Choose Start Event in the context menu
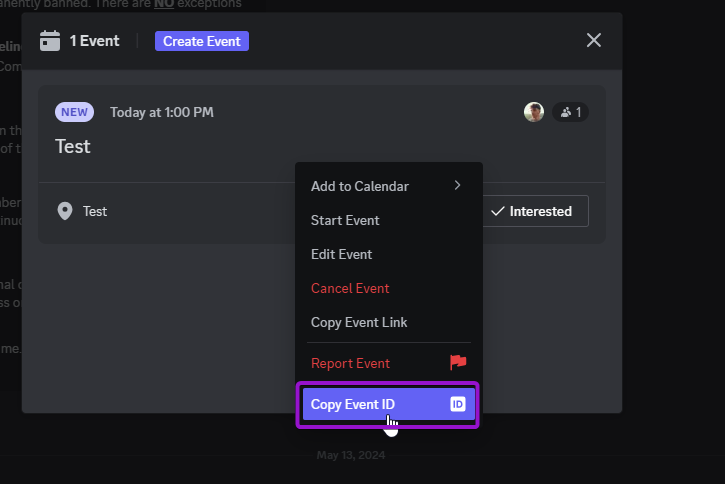Screen dimensions: 725x484 345,220
